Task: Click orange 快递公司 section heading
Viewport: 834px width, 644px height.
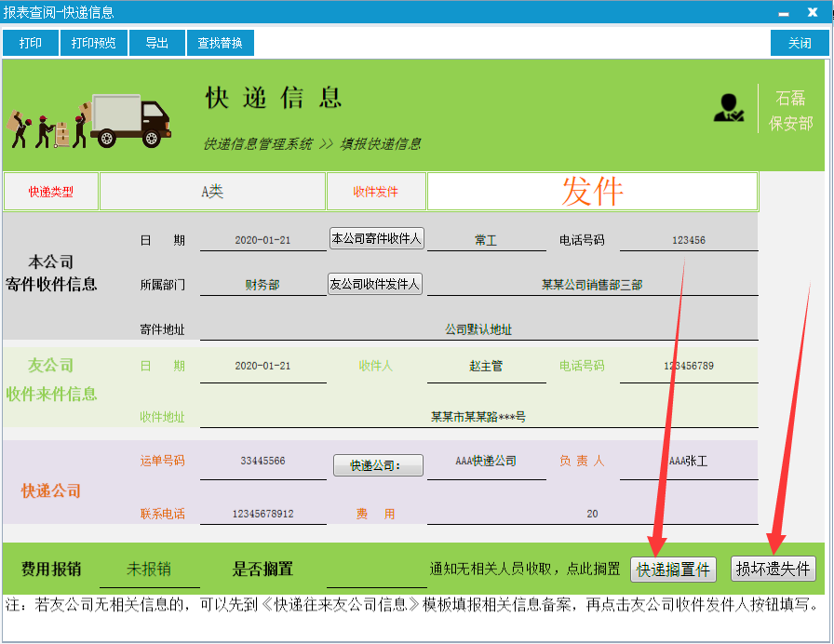Action: pyautogui.click(x=51, y=490)
